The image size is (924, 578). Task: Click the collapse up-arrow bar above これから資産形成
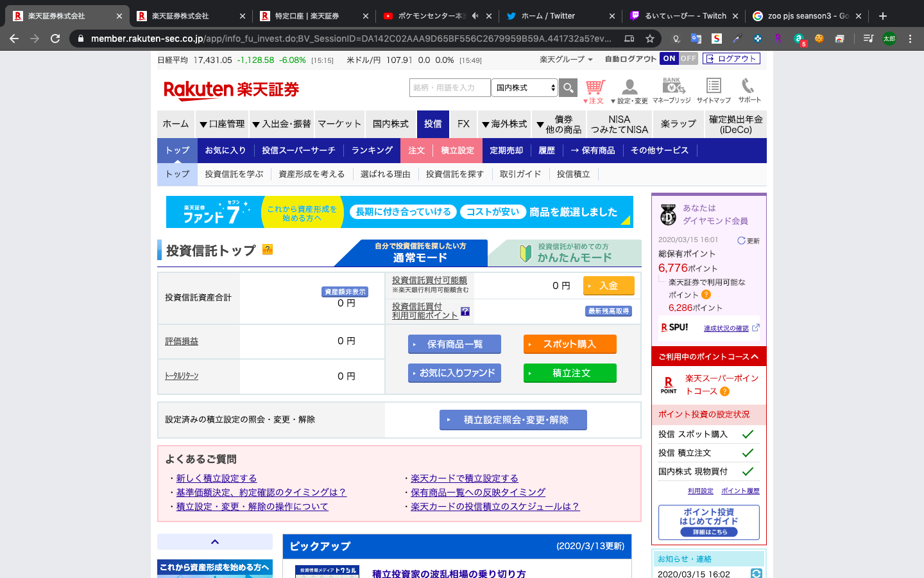pos(215,541)
